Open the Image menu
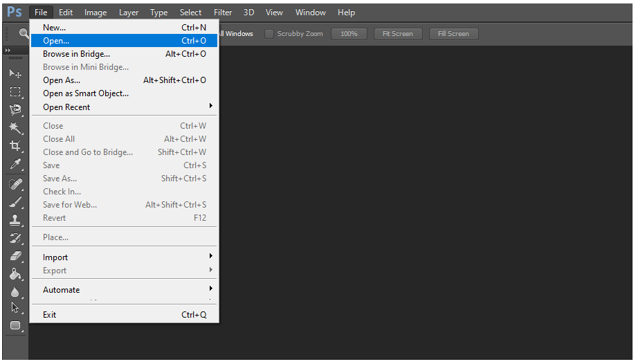The image size is (636, 364). tap(96, 12)
